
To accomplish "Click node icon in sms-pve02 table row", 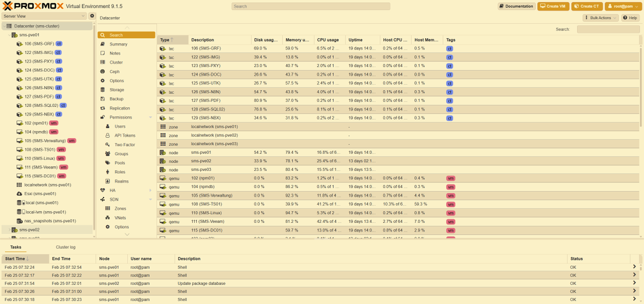I will tap(163, 161).
